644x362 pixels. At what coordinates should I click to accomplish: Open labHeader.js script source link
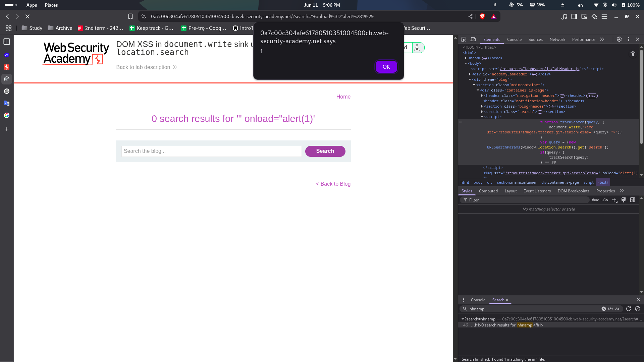click(539, 69)
